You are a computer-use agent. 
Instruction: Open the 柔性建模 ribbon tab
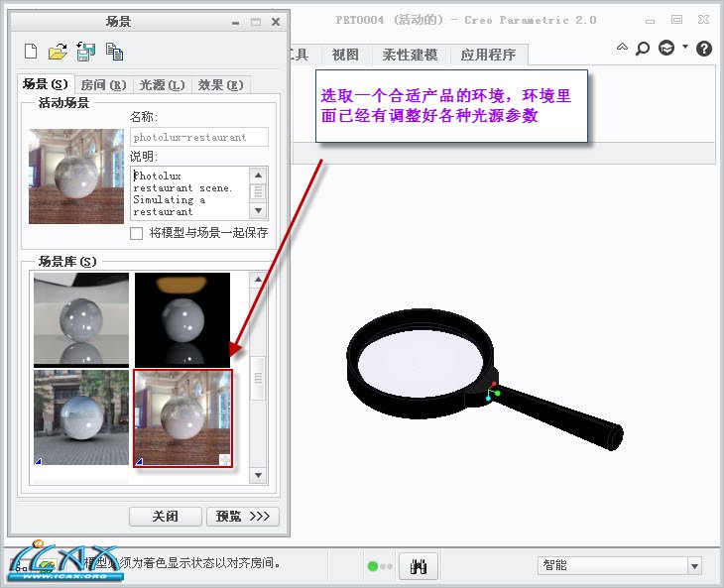410,55
